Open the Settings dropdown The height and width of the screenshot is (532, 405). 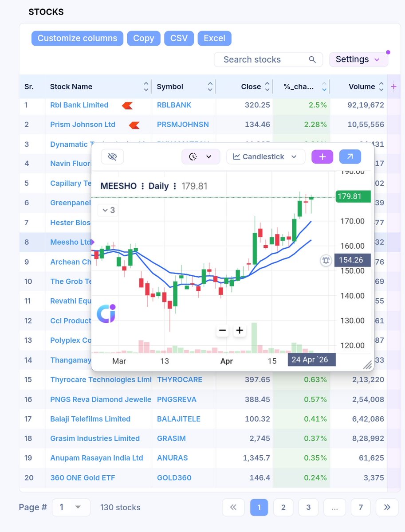click(358, 59)
